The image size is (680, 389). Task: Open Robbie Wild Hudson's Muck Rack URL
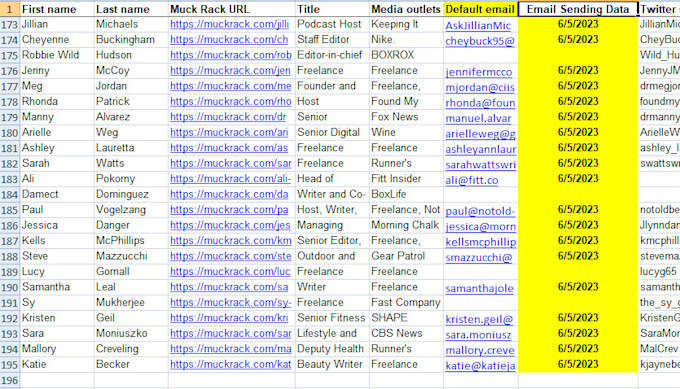[231, 55]
